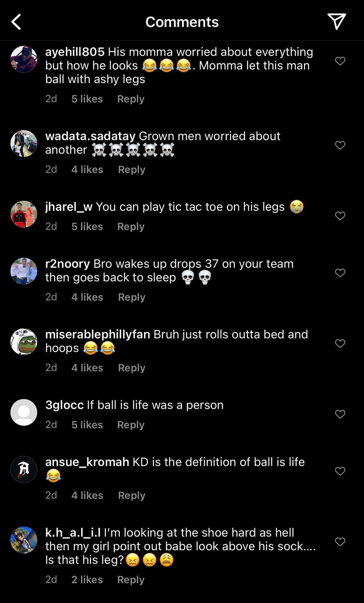Open the miserablephillyfan username link
The image size is (364, 603).
click(x=97, y=334)
